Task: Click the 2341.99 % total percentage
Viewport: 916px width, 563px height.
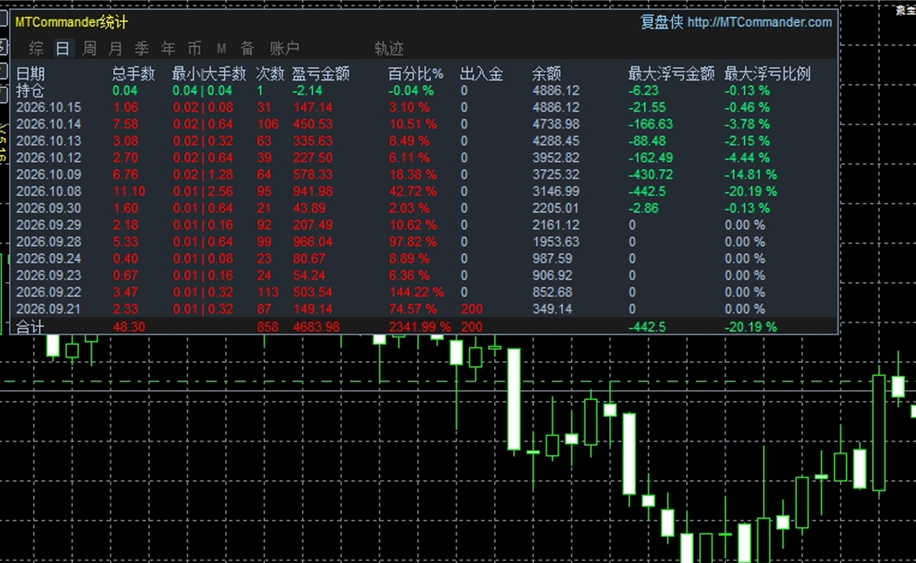Action: tap(420, 327)
